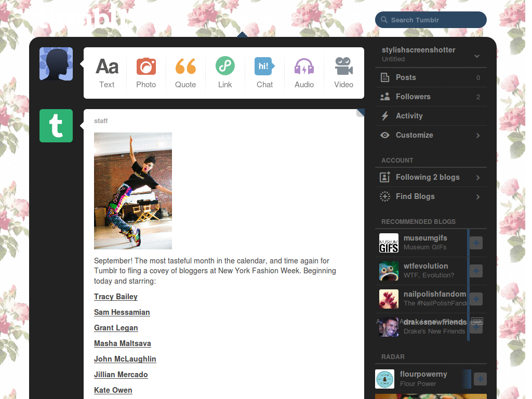Open Posts in the sidebar
The image size is (532, 399).
pos(431,77)
